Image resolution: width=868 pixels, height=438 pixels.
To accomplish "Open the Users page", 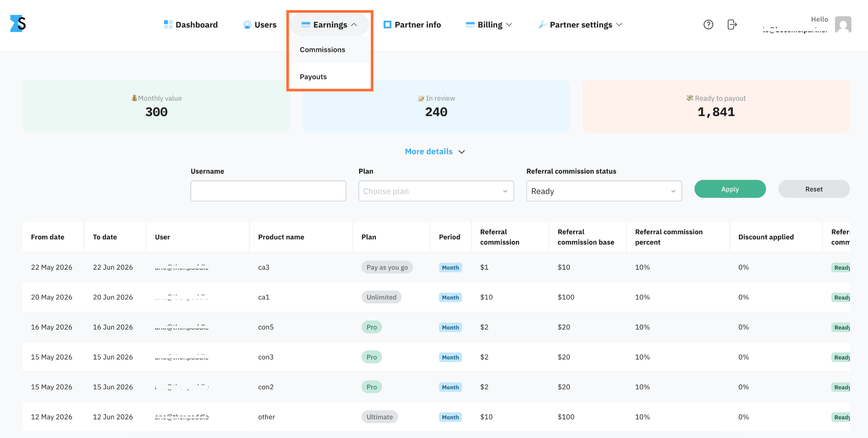I will coord(260,25).
